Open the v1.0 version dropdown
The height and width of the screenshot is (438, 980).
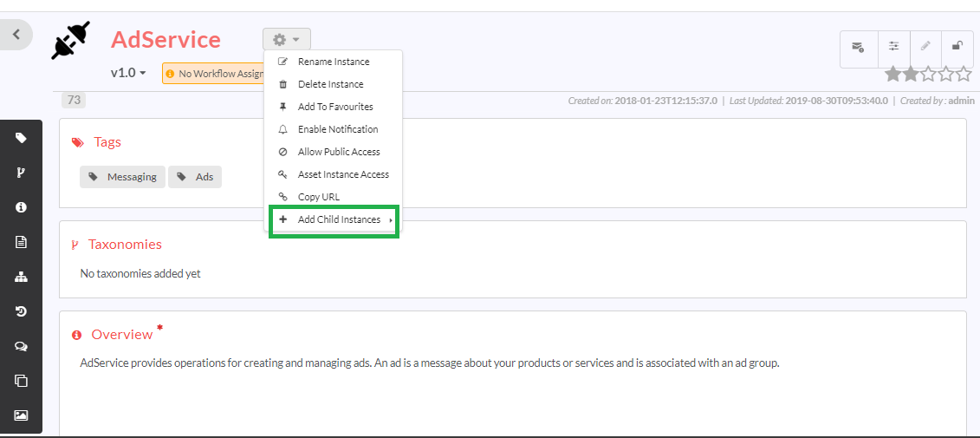(x=128, y=73)
